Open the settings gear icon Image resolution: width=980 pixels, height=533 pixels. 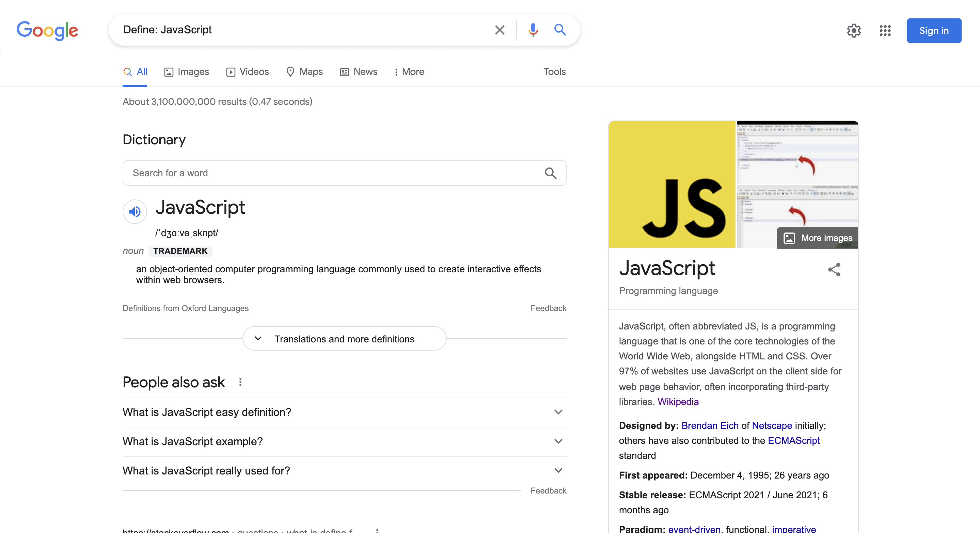(854, 31)
